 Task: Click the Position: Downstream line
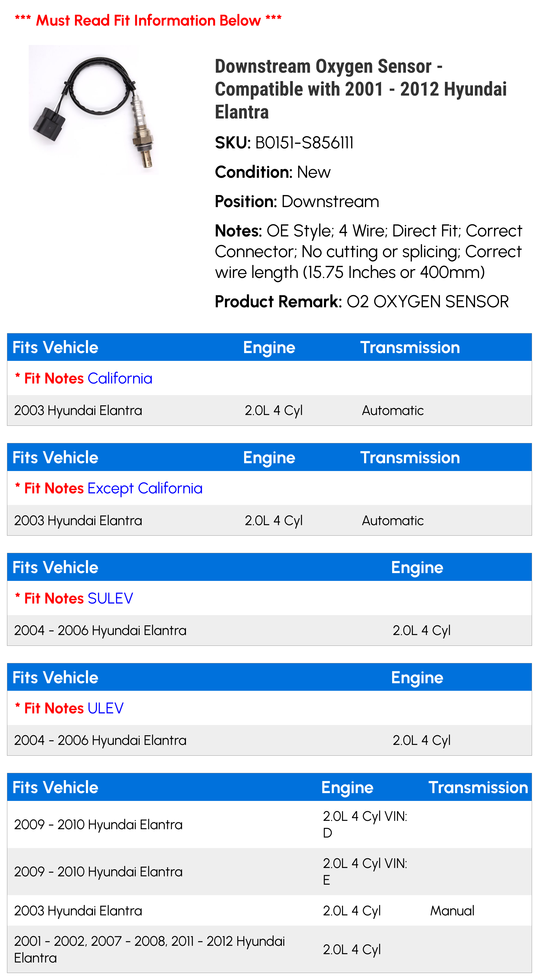pyautogui.click(x=297, y=201)
